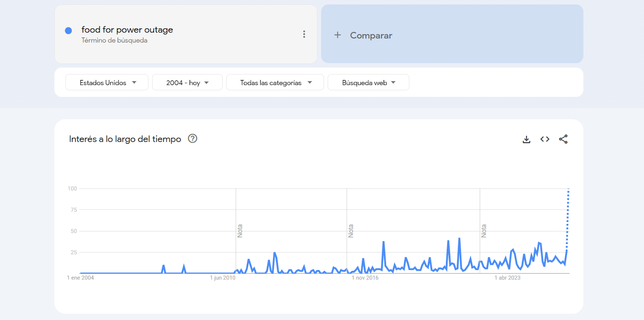The height and width of the screenshot is (320, 644).
Task: Edit the 'food for power outage' search term
Action: [x=127, y=30]
